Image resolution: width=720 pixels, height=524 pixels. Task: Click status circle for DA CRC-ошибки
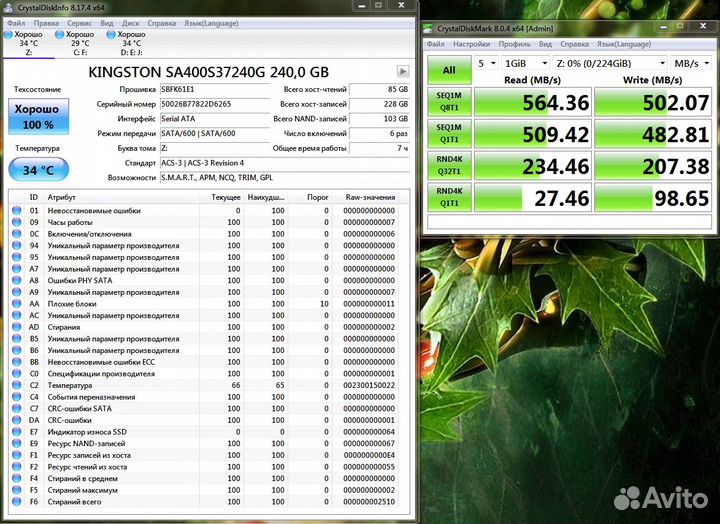[x=17, y=420]
